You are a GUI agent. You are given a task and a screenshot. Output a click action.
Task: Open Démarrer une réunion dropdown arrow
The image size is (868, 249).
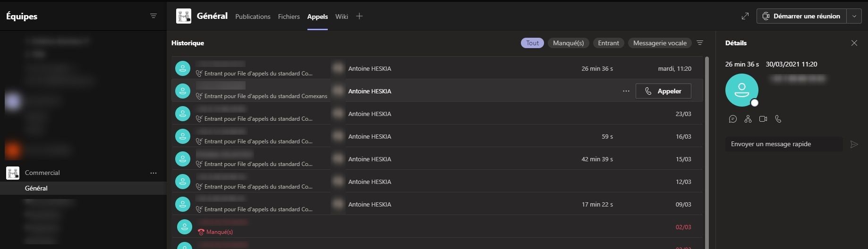(854, 16)
